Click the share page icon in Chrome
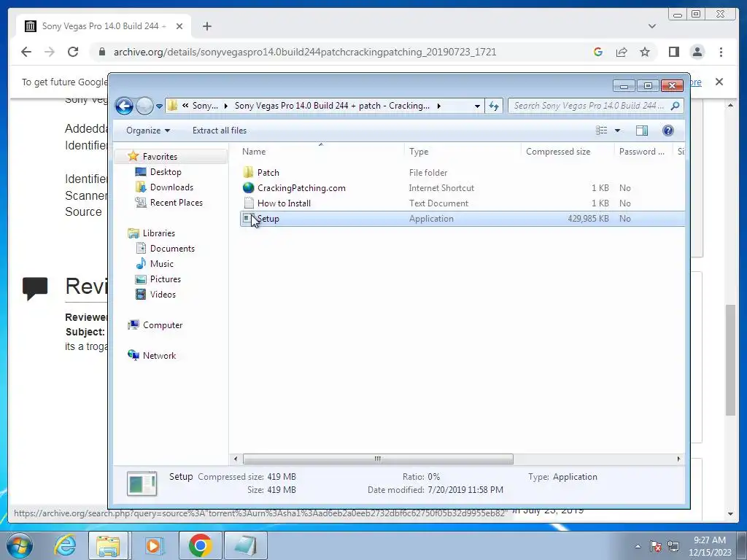747x560 pixels. [x=622, y=52]
